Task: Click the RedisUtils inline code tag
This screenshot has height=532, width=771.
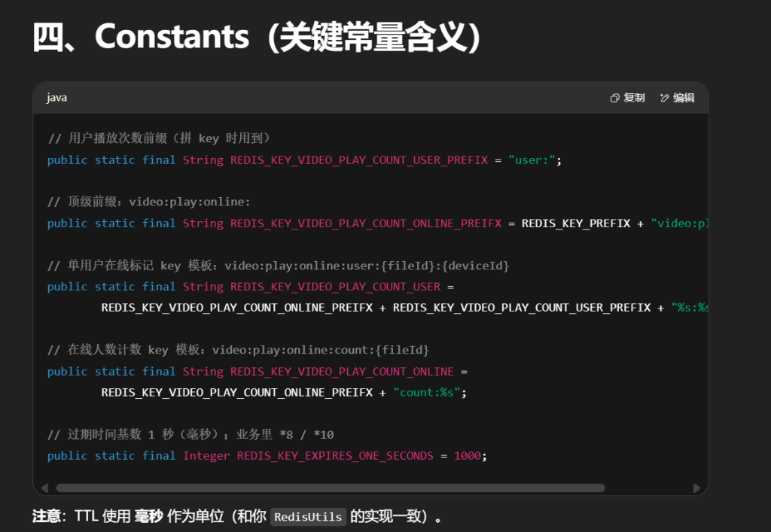Action: (x=309, y=517)
